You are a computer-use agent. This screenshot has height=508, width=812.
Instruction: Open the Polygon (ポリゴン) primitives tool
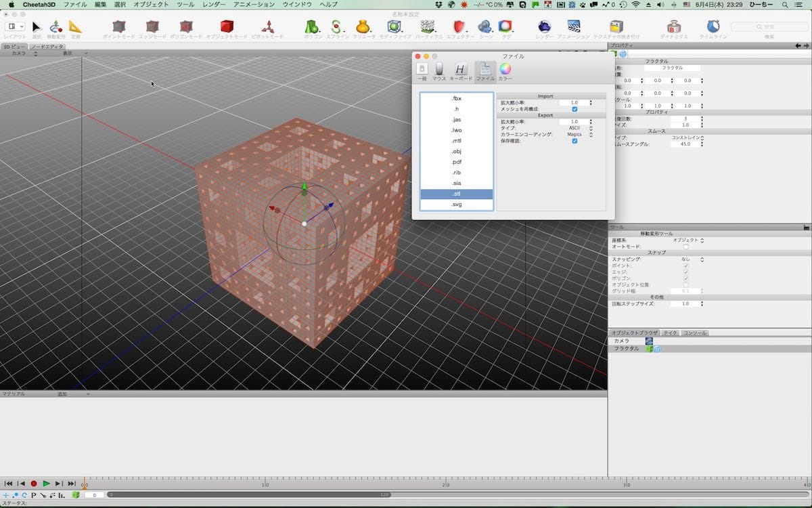pos(312,26)
